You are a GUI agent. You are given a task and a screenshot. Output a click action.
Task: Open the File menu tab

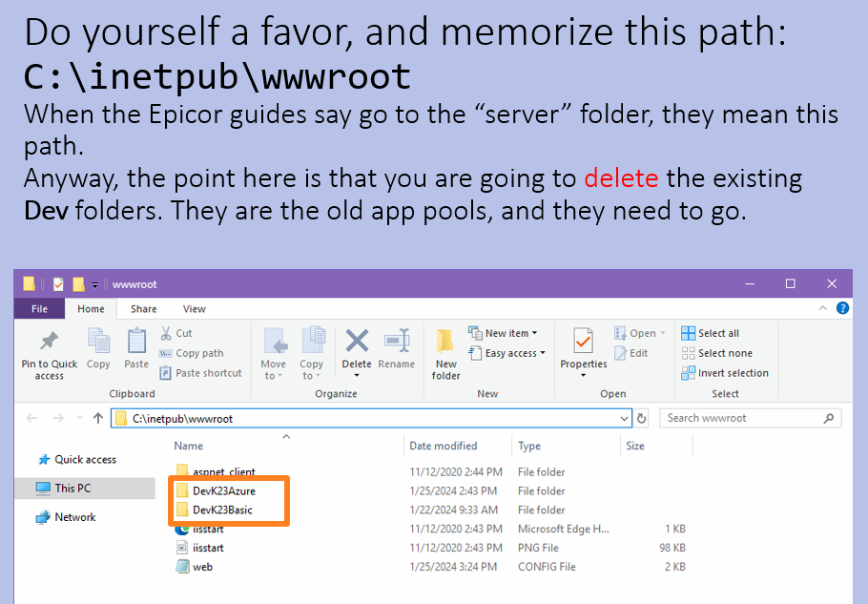point(39,309)
